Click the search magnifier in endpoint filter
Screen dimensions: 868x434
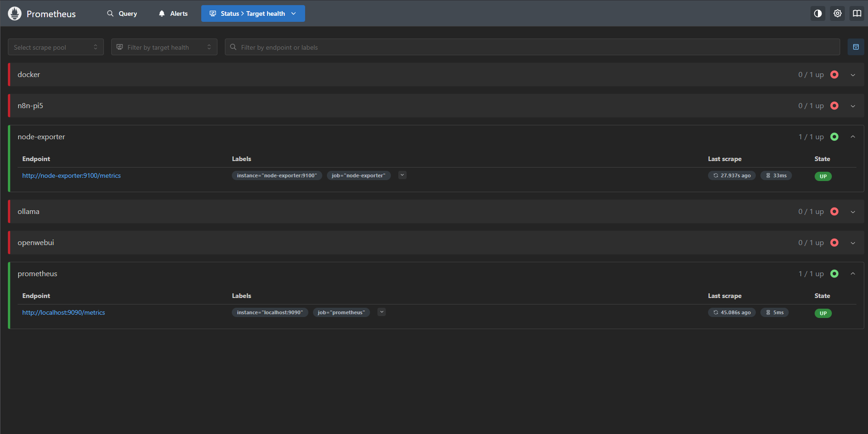click(233, 47)
